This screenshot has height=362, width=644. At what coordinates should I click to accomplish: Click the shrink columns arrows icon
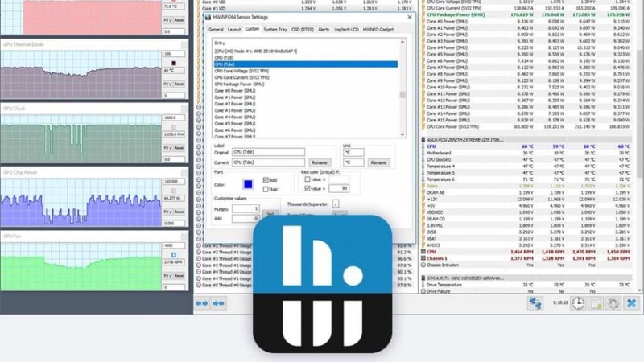click(218, 303)
